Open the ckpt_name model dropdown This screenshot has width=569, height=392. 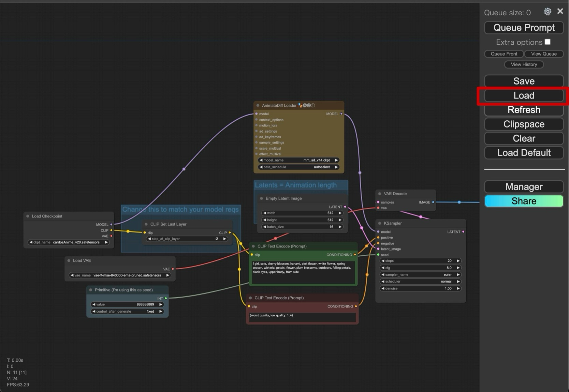(x=68, y=242)
